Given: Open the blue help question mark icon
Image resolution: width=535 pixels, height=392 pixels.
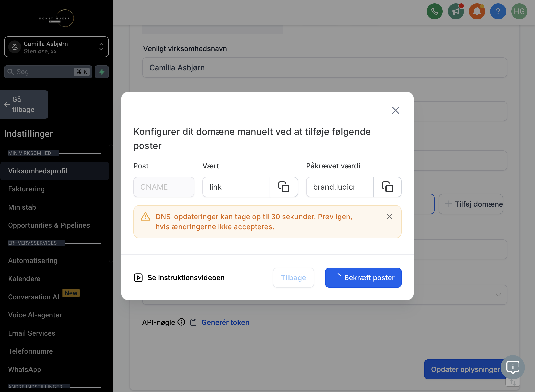Looking at the screenshot, I should [x=498, y=11].
